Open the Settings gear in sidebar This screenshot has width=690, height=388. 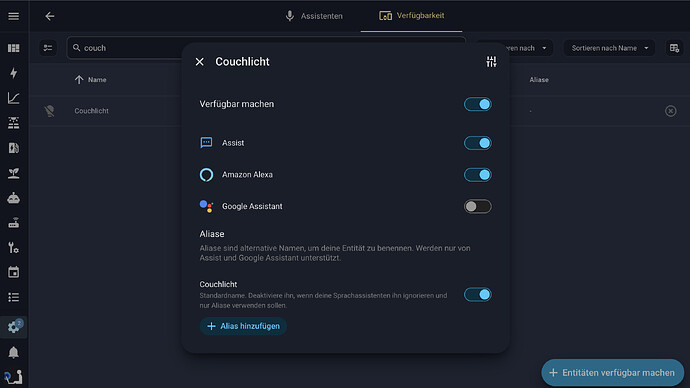tap(14, 327)
